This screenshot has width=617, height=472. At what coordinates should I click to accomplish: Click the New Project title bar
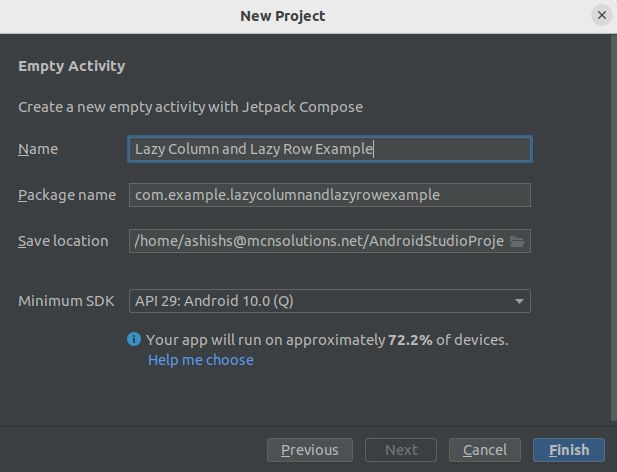(x=283, y=15)
